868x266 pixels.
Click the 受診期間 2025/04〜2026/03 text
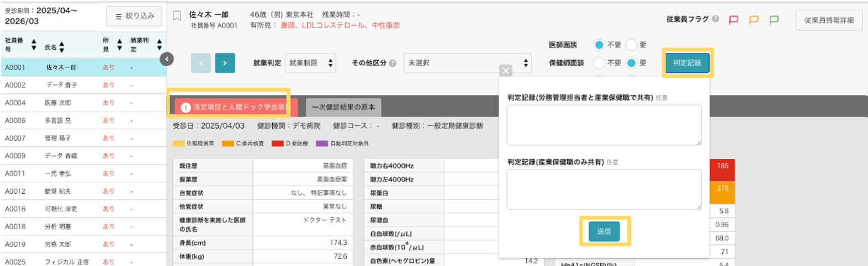coord(41,15)
